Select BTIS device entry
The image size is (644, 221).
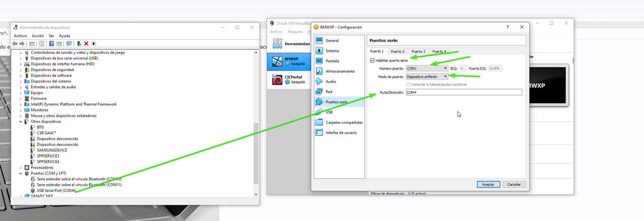(40, 127)
